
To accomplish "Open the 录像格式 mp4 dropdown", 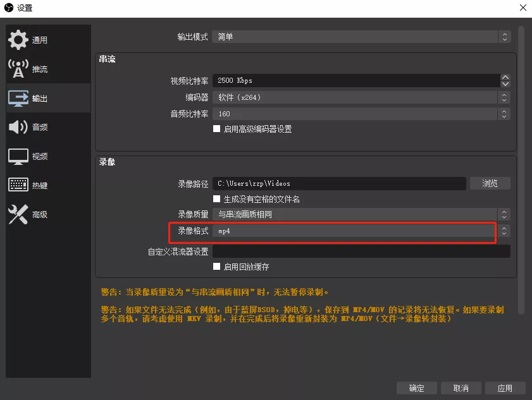I will point(361,231).
